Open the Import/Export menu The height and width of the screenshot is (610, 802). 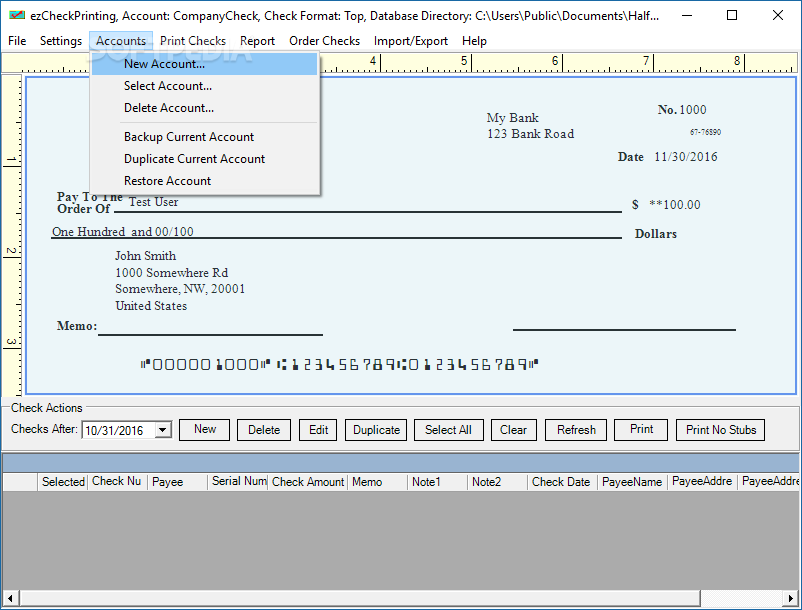coord(411,41)
